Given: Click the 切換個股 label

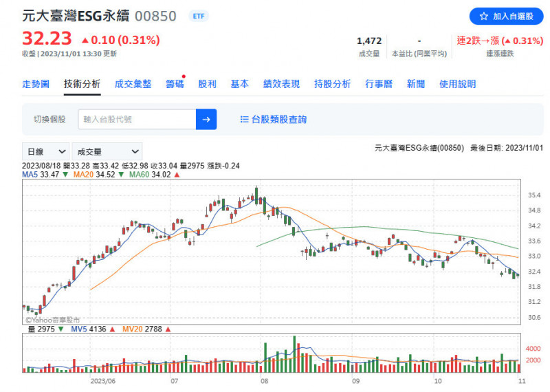Looking at the screenshot, I should (x=49, y=120).
